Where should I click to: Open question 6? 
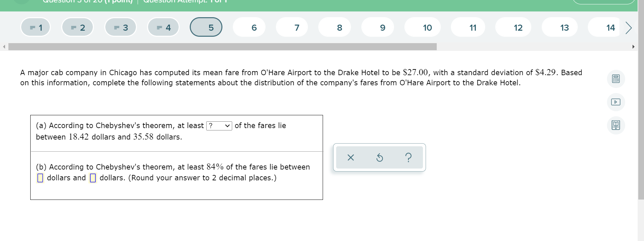point(249,27)
